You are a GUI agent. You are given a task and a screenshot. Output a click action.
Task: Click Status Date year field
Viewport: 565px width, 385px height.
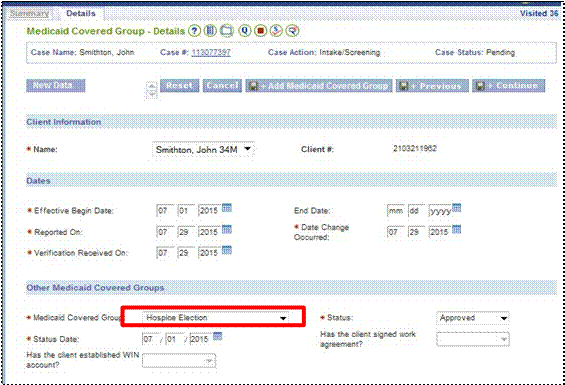tap(200, 339)
